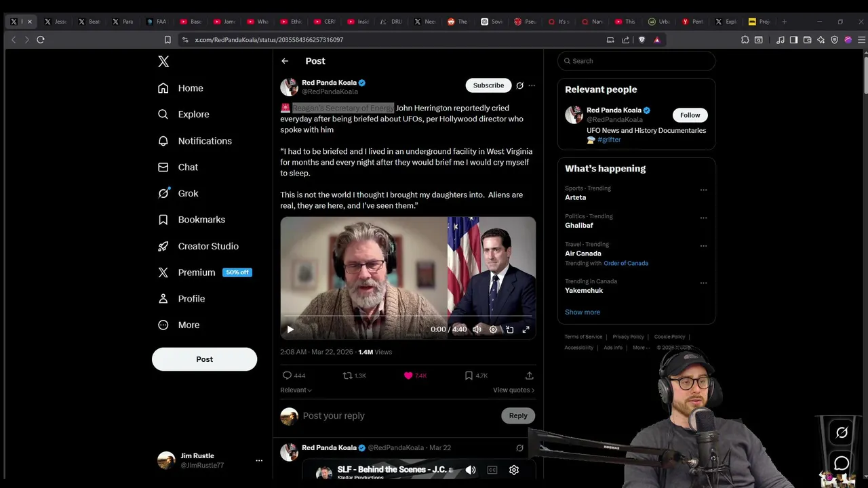
Task: Click Show more trends
Action: point(583,312)
